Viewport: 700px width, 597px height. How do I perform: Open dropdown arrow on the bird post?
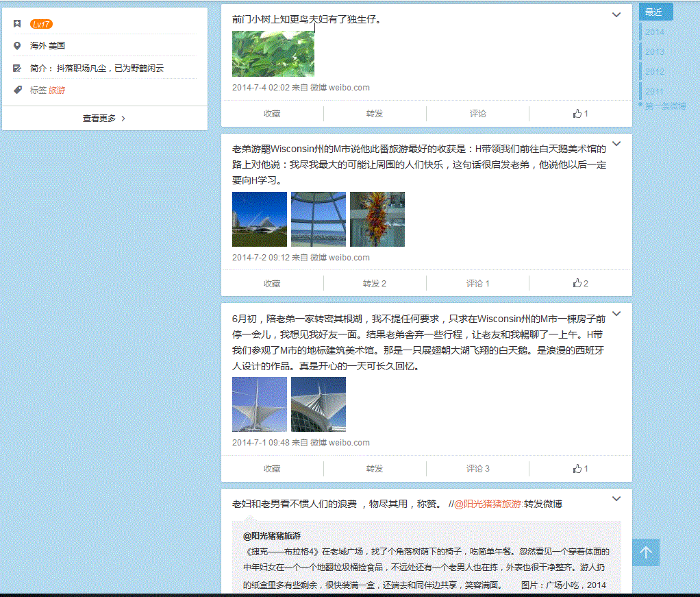[616, 14]
